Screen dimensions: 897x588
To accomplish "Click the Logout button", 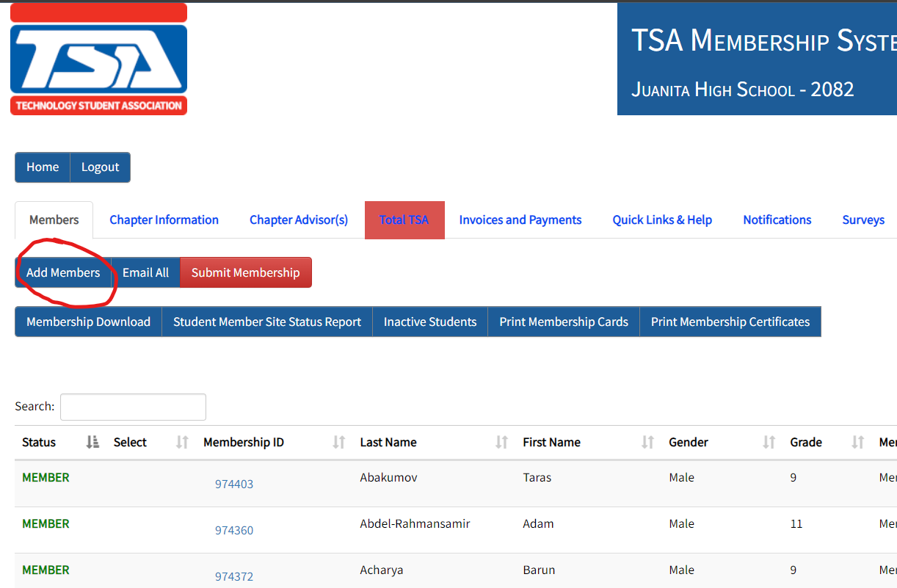I will pyautogui.click(x=100, y=167).
